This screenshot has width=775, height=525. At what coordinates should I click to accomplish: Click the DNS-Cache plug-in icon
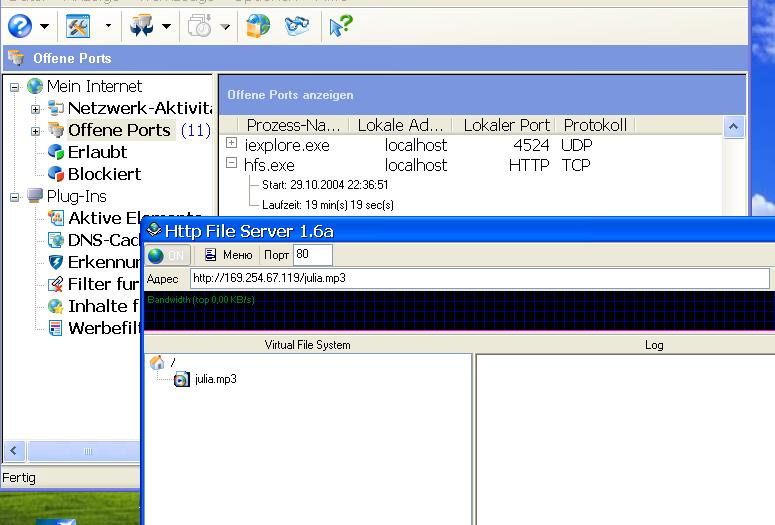(x=56, y=240)
